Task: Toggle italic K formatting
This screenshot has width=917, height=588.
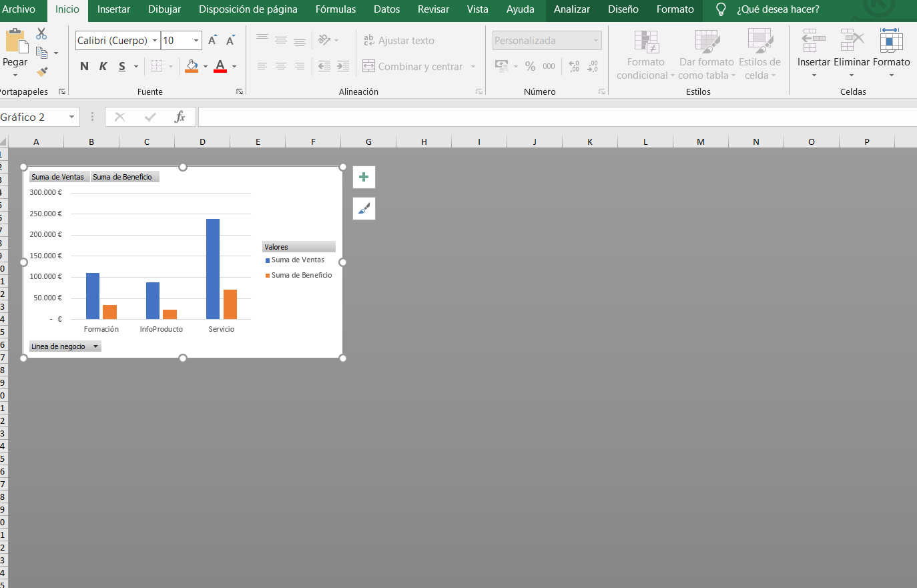Action: pyautogui.click(x=103, y=66)
